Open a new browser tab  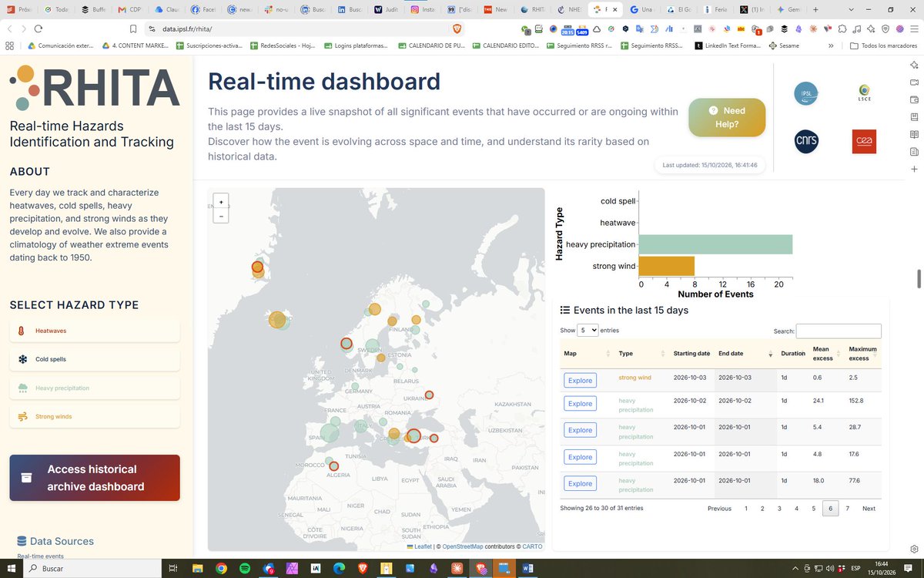coord(815,10)
